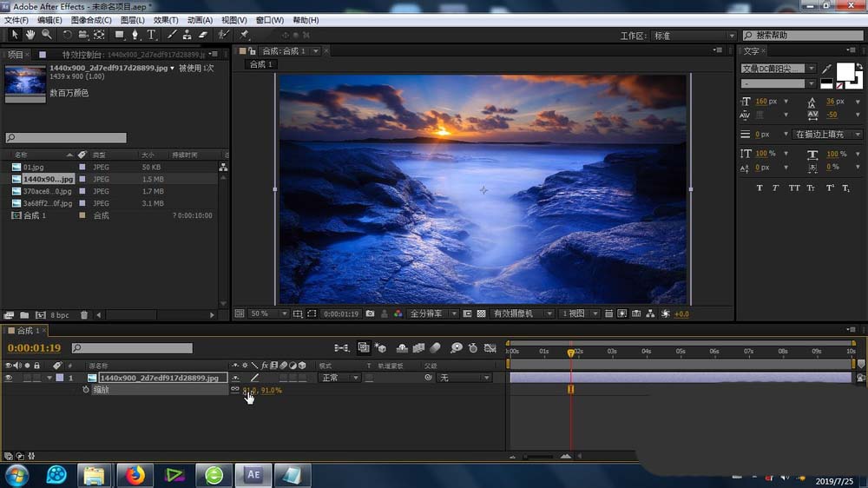The width and height of the screenshot is (868, 488).
Task: Select the Hand tool in toolbar
Action: (x=30, y=35)
